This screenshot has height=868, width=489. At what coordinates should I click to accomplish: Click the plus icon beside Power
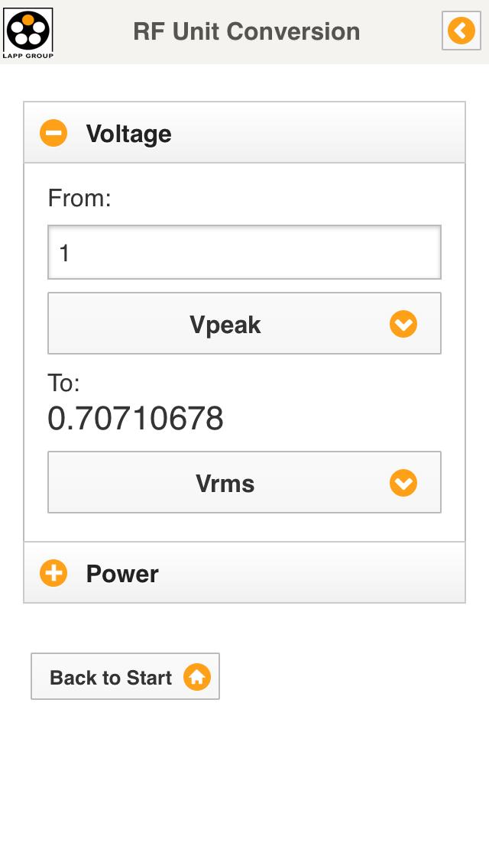pos(53,573)
